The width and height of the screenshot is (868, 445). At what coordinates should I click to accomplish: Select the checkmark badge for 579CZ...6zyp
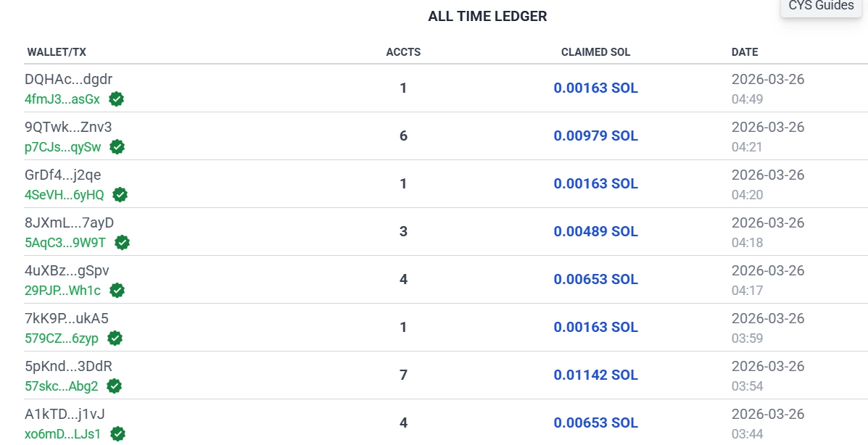[115, 338]
